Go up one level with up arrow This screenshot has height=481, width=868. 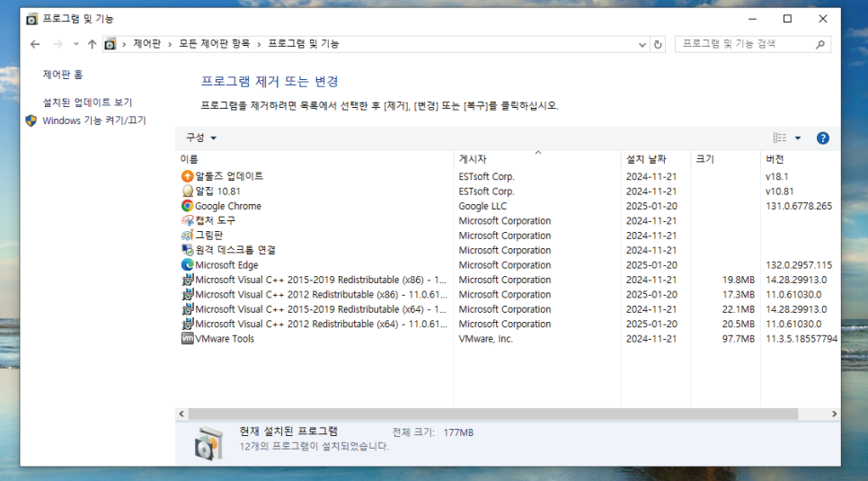point(92,44)
